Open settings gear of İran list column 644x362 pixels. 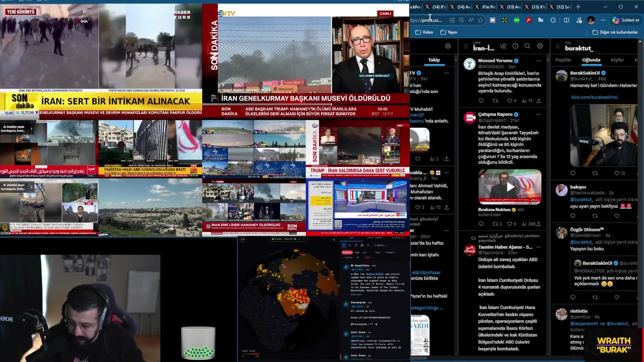coord(540,46)
